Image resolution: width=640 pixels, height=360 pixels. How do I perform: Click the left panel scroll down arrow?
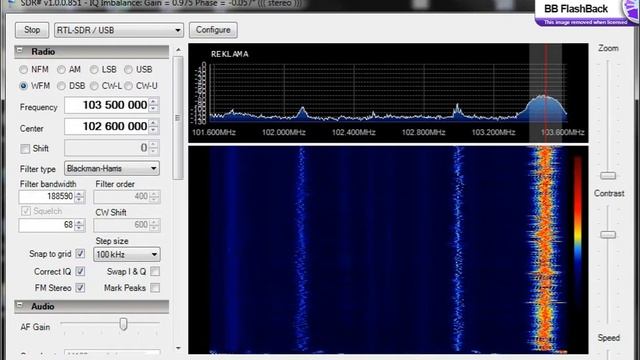178,348
